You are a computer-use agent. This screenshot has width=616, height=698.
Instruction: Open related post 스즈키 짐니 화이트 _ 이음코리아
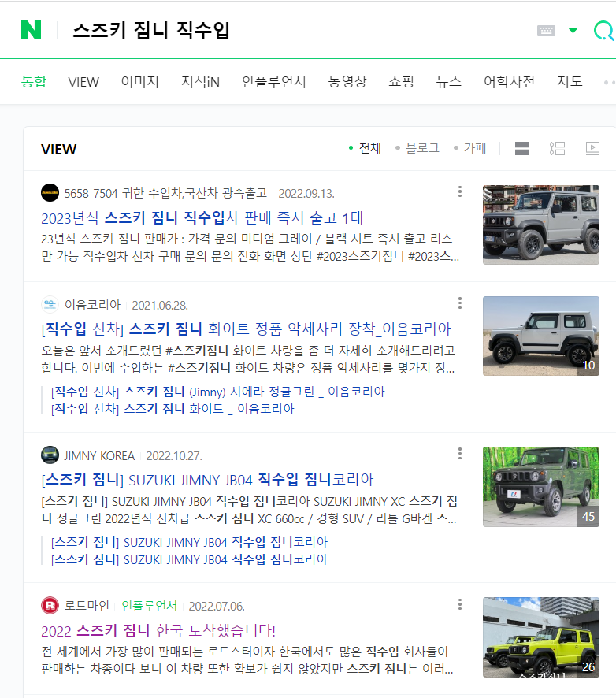(x=173, y=409)
